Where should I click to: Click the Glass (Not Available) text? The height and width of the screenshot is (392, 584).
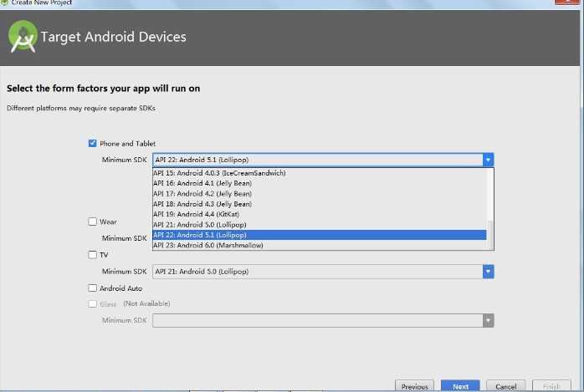tap(135, 304)
